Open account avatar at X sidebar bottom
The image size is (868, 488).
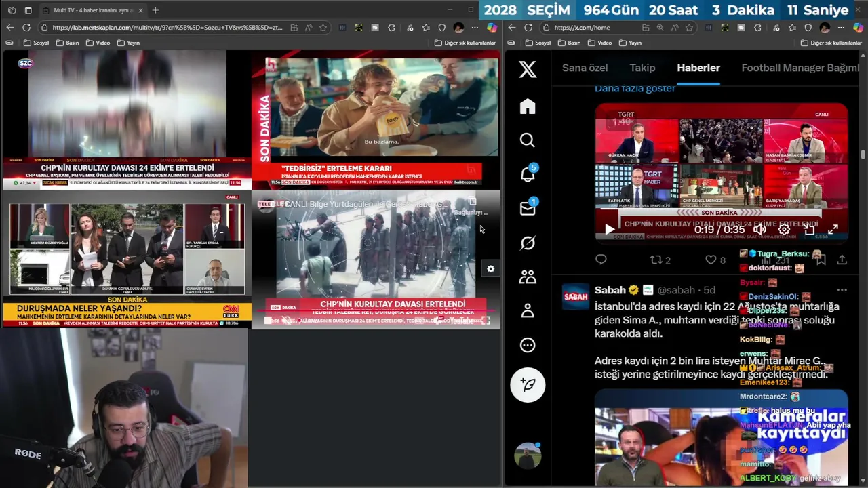[x=528, y=455]
